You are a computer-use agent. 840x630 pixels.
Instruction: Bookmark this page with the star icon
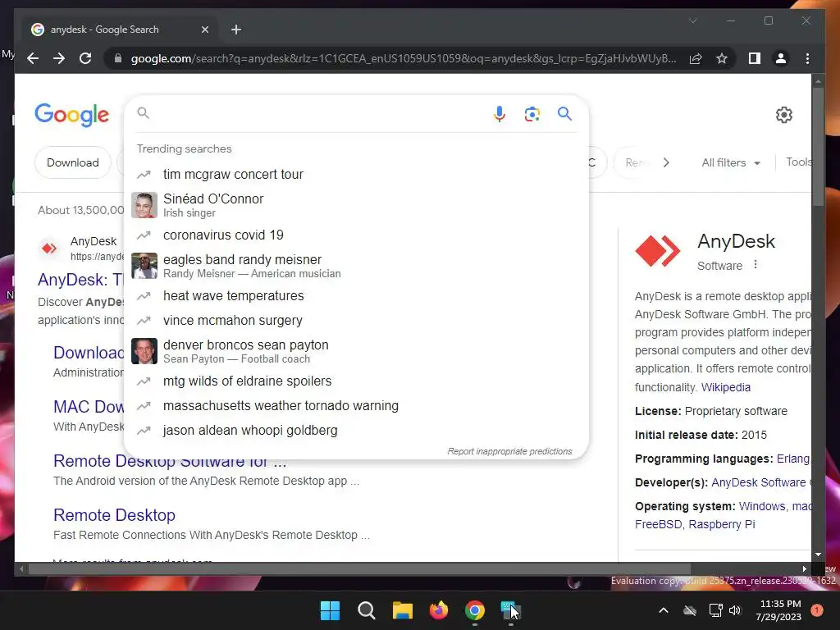722,58
